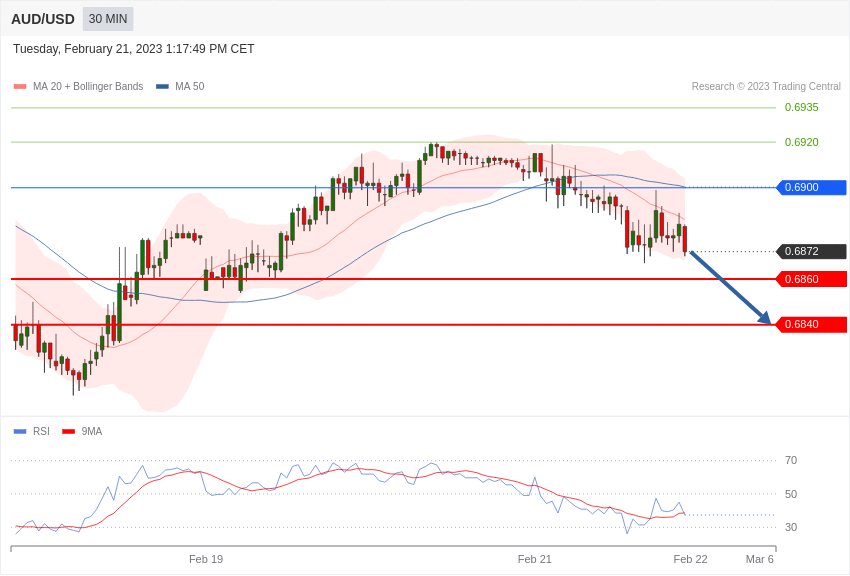The height and width of the screenshot is (576, 850).
Task: Click the Feb 19 date axis label
Action: (x=206, y=559)
